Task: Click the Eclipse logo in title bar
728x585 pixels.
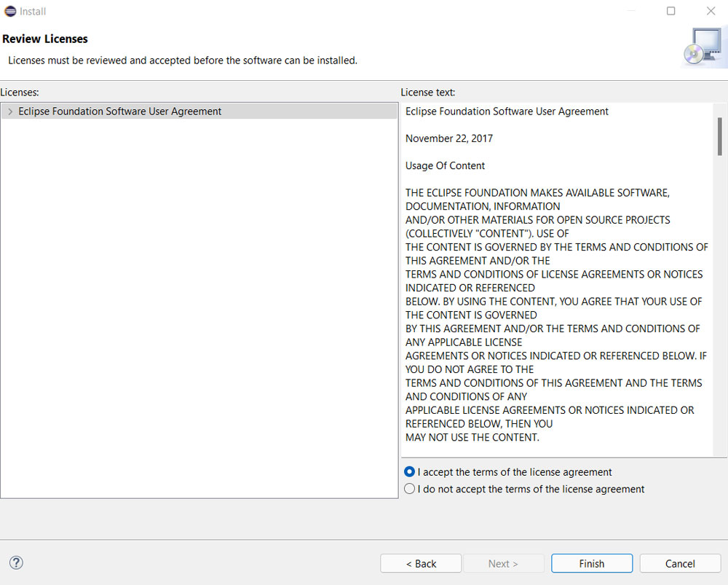Action: (10, 11)
